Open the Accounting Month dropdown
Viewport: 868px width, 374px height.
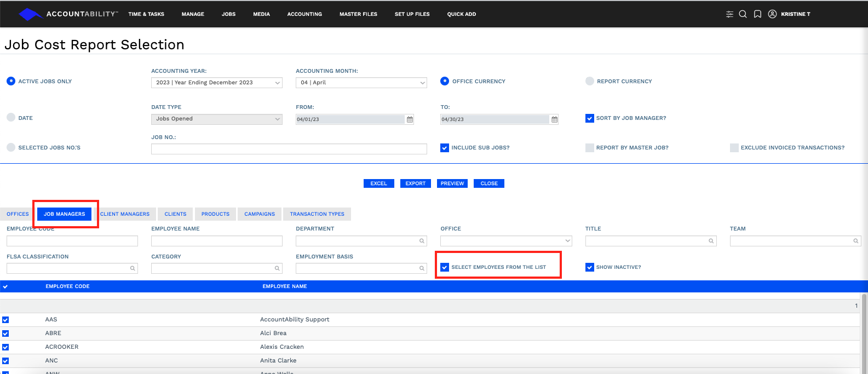point(361,83)
